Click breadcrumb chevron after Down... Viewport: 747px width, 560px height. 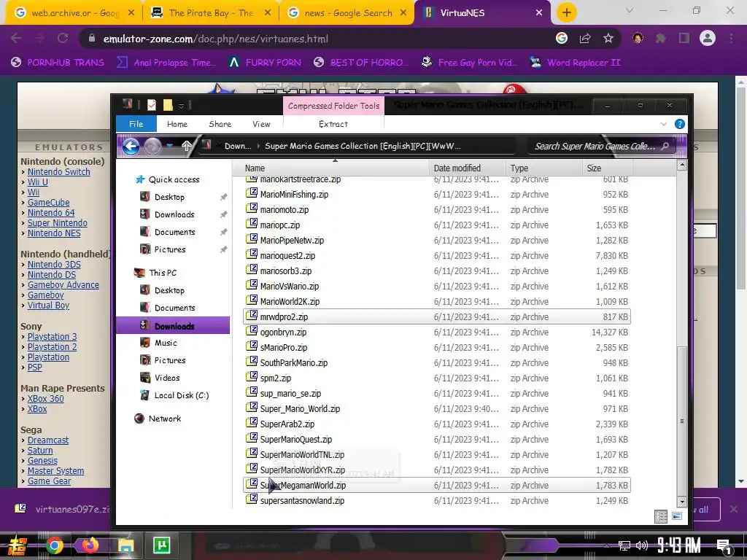coord(259,146)
